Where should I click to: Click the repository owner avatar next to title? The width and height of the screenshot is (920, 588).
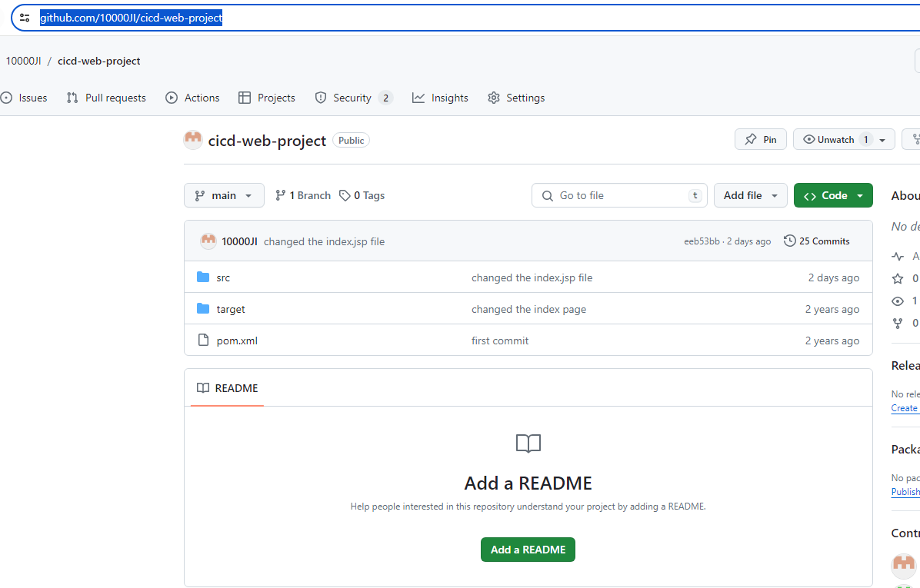point(193,140)
